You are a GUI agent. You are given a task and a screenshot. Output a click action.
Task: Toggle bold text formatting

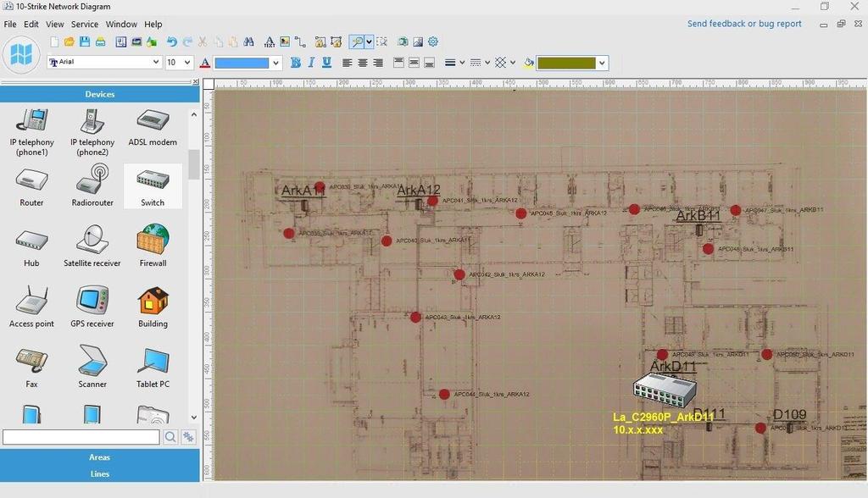pos(296,63)
